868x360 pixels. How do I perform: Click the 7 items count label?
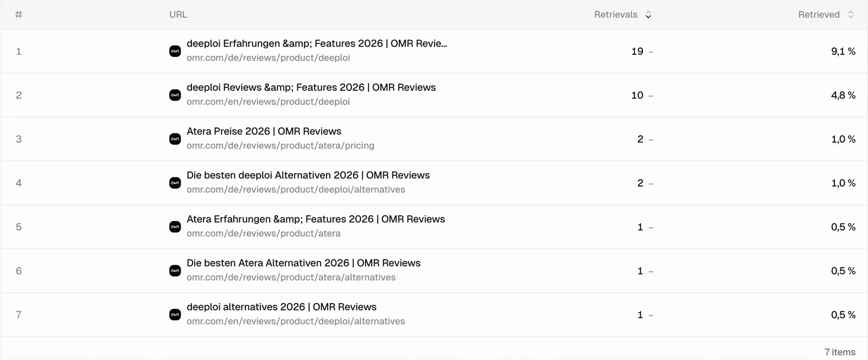[x=840, y=352]
